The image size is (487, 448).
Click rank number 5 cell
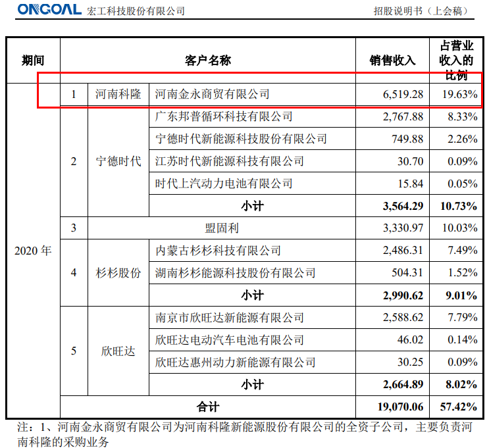[x=74, y=351]
